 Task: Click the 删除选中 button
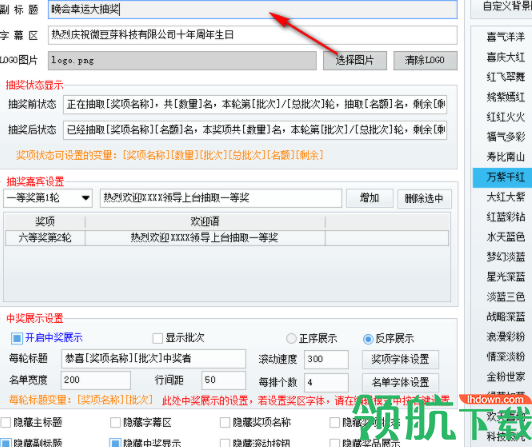(424, 198)
